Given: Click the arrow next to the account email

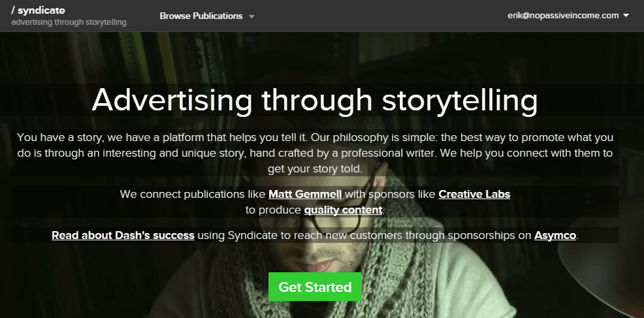Looking at the screenshot, I should click(x=626, y=16).
